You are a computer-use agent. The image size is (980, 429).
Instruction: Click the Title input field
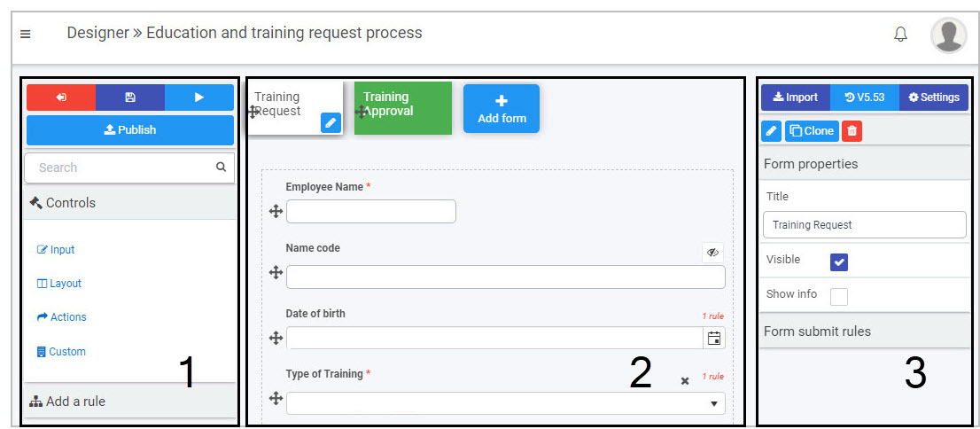[x=865, y=224]
